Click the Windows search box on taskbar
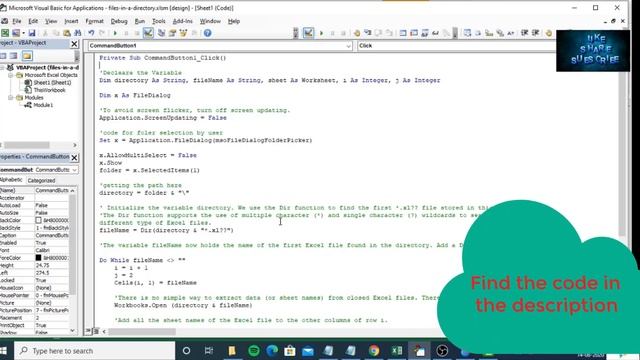Viewport: 640px width, 360px height. tap(95, 351)
